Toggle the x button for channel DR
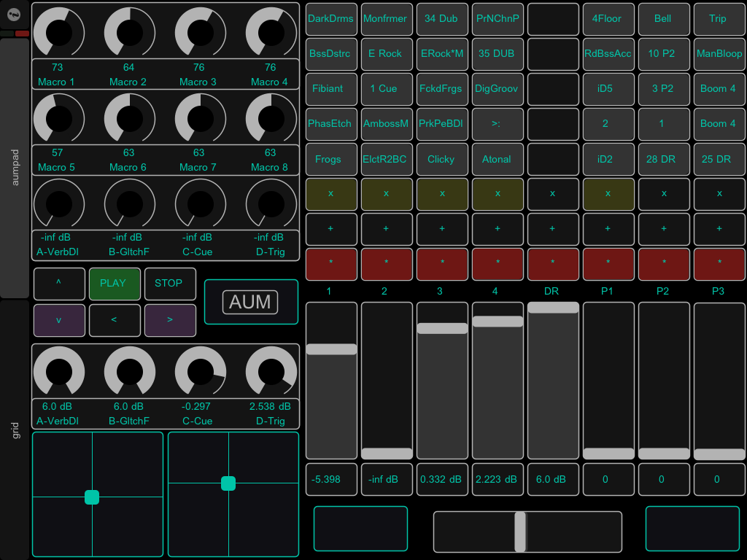Viewport: 747px width, 560px height. point(553,194)
